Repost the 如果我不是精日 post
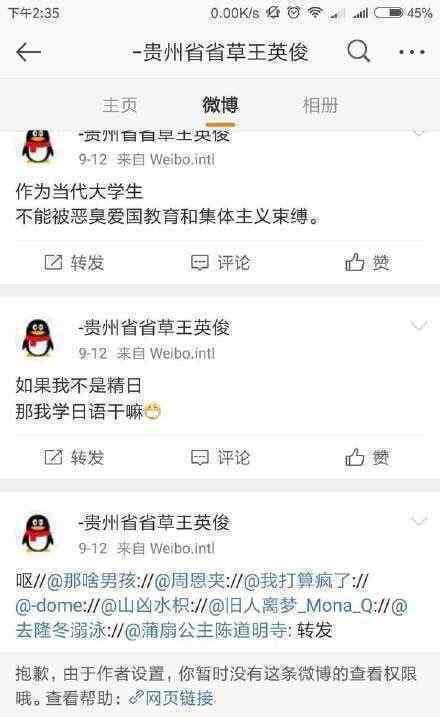 coord(74,457)
